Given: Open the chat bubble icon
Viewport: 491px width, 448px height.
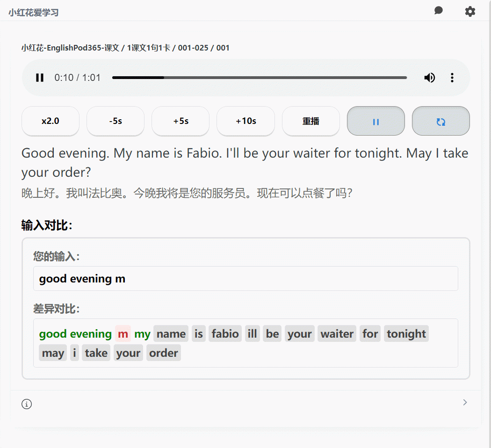Looking at the screenshot, I should 438,11.
